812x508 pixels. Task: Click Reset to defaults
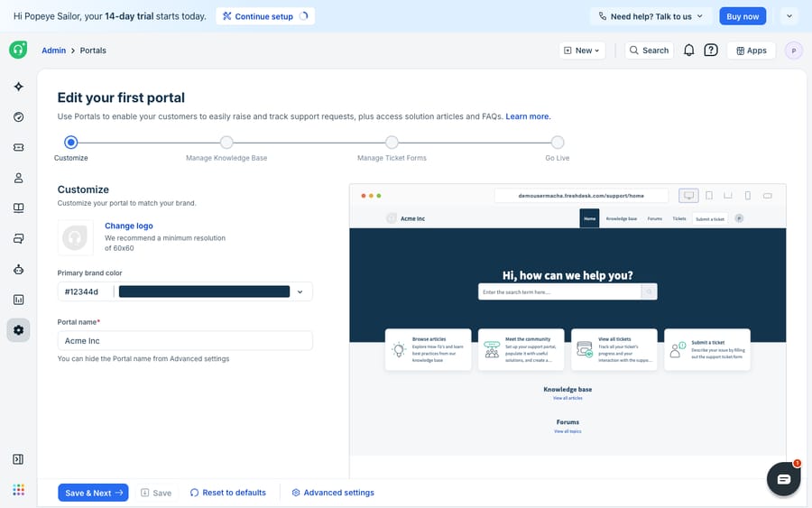[x=228, y=493]
